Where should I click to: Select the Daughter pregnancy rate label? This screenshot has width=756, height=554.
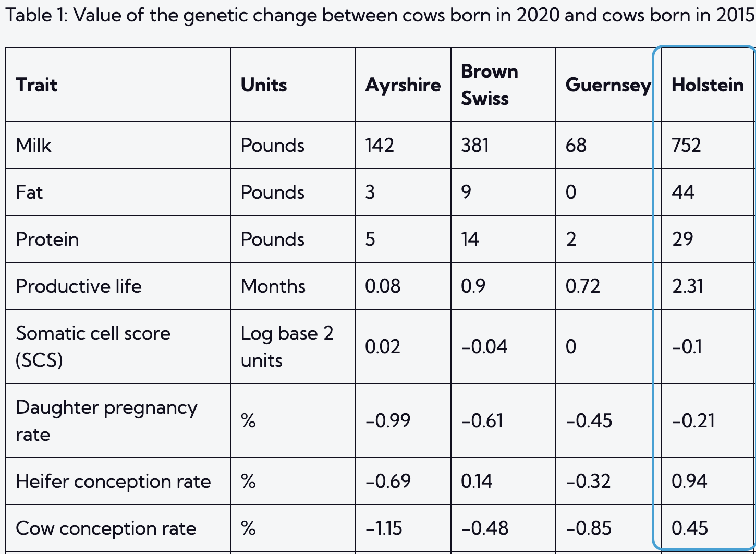click(x=106, y=420)
